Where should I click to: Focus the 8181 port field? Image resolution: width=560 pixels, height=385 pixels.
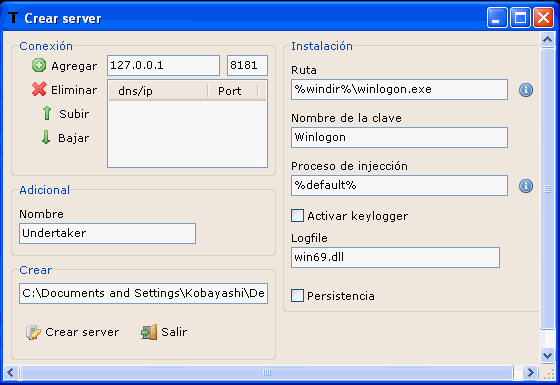(247, 65)
